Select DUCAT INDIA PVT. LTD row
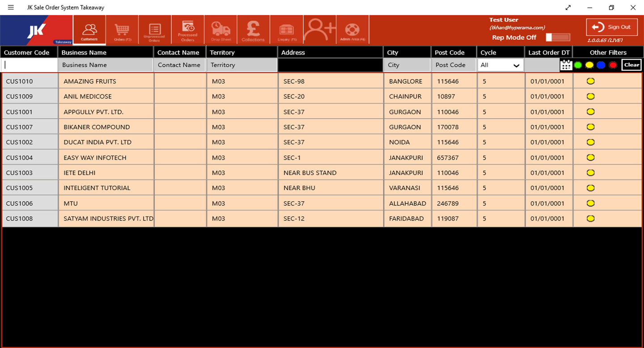Viewport: 644px width, 348px height. pyautogui.click(x=322, y=142)
